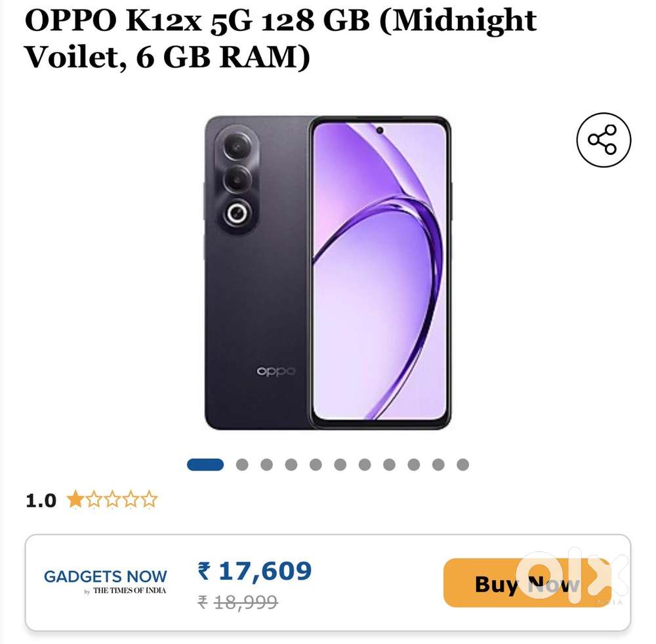Viewport: 656px width, 644px height.
Task: Show the seventh carousel image dot
Action: click(365, 465)
